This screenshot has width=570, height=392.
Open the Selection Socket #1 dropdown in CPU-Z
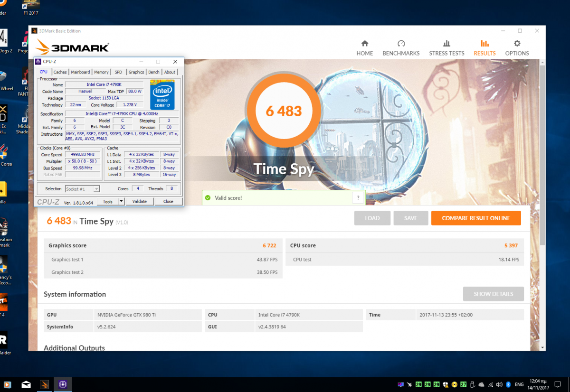click(82, 189)
